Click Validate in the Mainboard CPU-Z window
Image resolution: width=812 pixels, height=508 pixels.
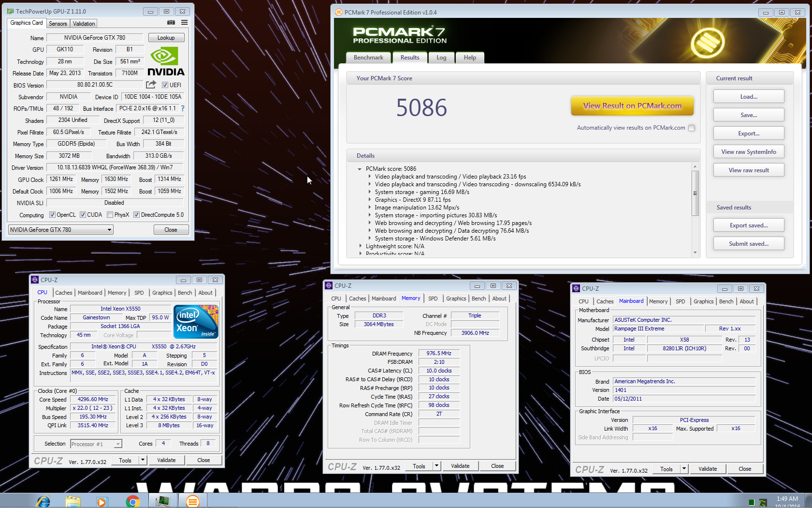[708, 469]
